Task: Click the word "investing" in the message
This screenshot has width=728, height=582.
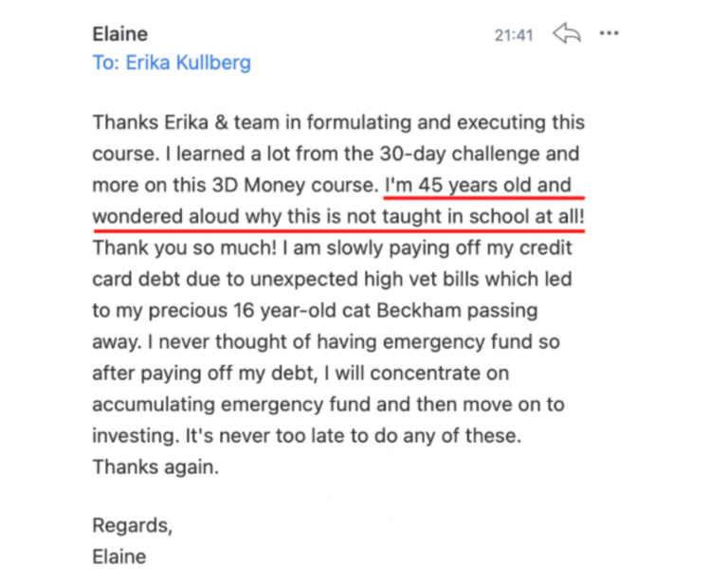Action: [x=128, y=435]
